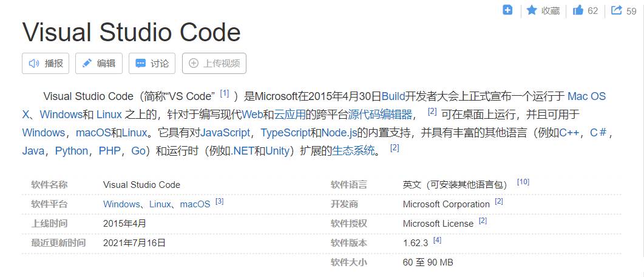Click the 上传视频 button
The image size is (644, 277).
click(x=214, y=63)
